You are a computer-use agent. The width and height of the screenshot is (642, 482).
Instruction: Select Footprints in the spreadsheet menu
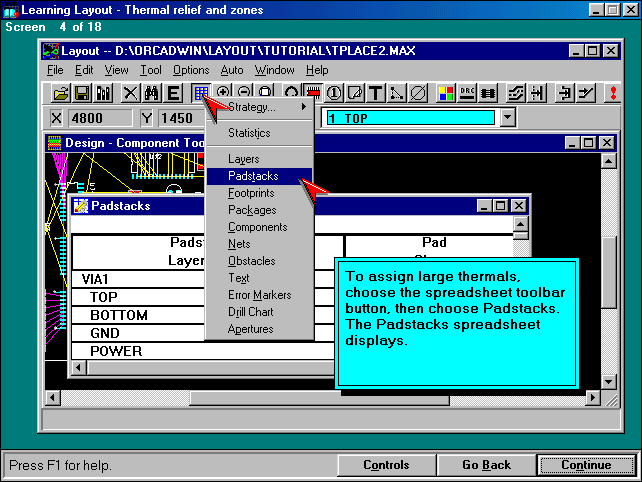(x=252, y=193)
